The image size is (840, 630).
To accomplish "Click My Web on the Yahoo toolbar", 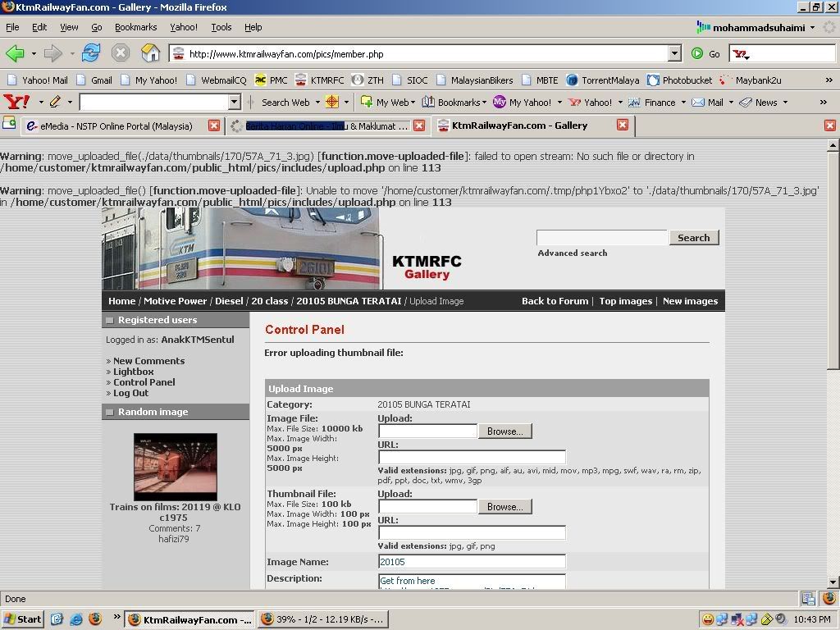I will point(387,103).
